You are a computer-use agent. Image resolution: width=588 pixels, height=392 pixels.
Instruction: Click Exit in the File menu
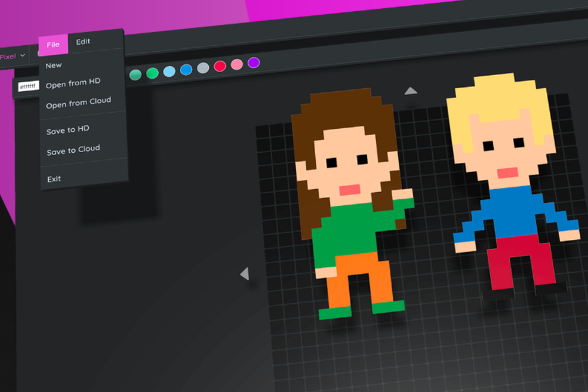point(53,178)
